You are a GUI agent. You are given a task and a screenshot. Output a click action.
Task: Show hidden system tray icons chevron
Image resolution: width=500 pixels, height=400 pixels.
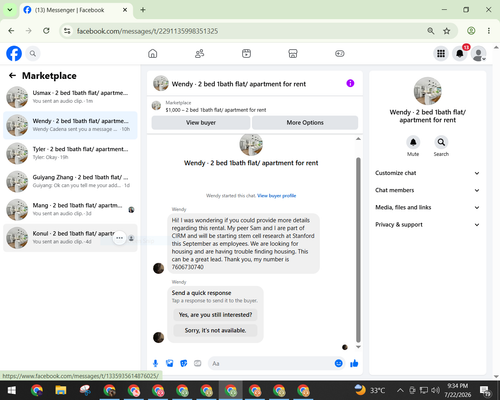400,390
